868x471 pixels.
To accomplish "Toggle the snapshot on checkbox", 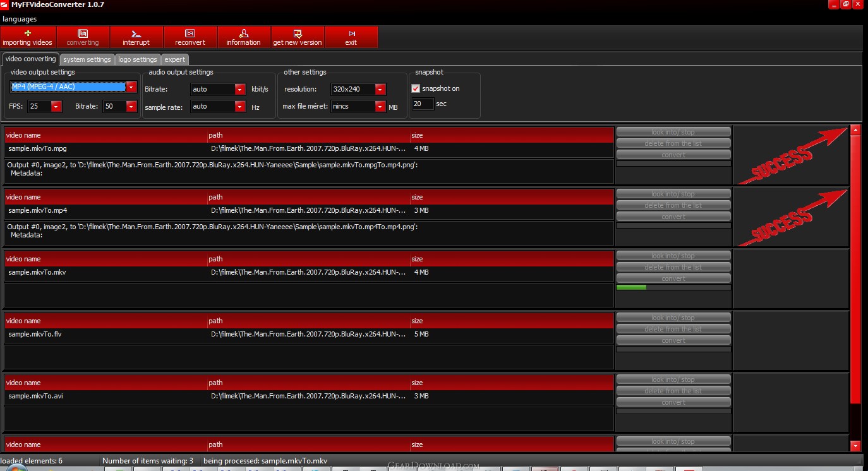I will pyautogui.click(x=416, y=88).
